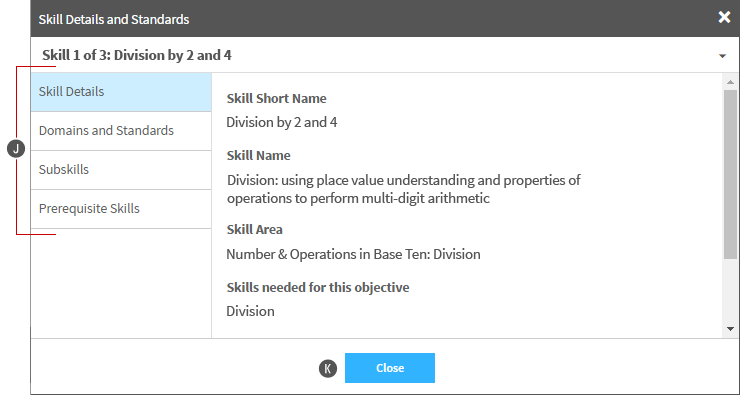Click the Skill Area heading
Viewport: 740px width, 395px height.
click(254, 230)
